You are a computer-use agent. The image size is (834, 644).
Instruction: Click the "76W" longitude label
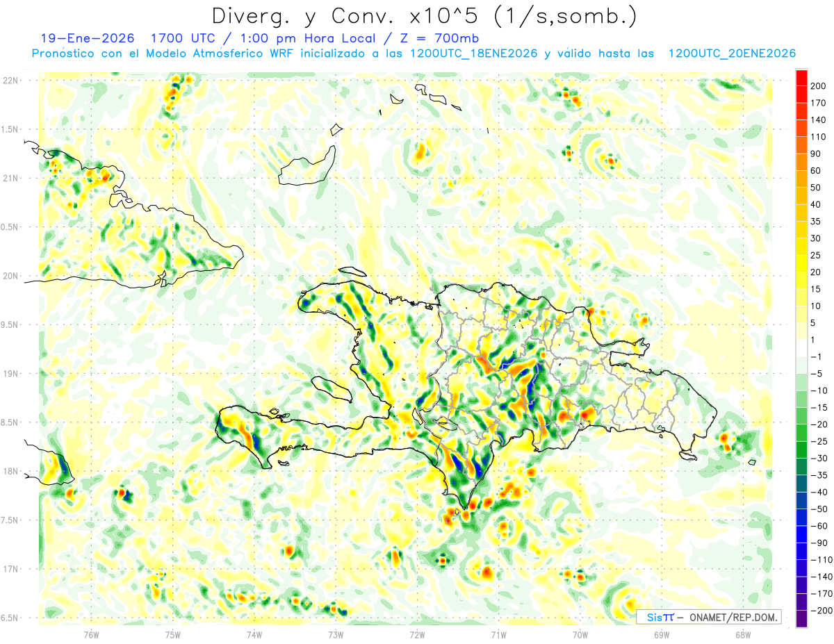[91, 634]
